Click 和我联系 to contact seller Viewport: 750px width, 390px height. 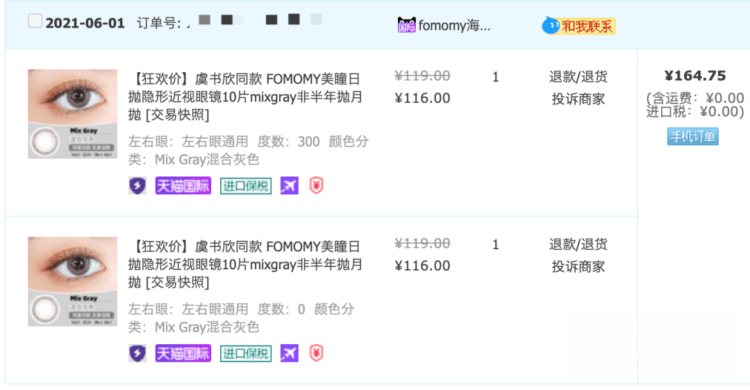[x=587, y=26]
